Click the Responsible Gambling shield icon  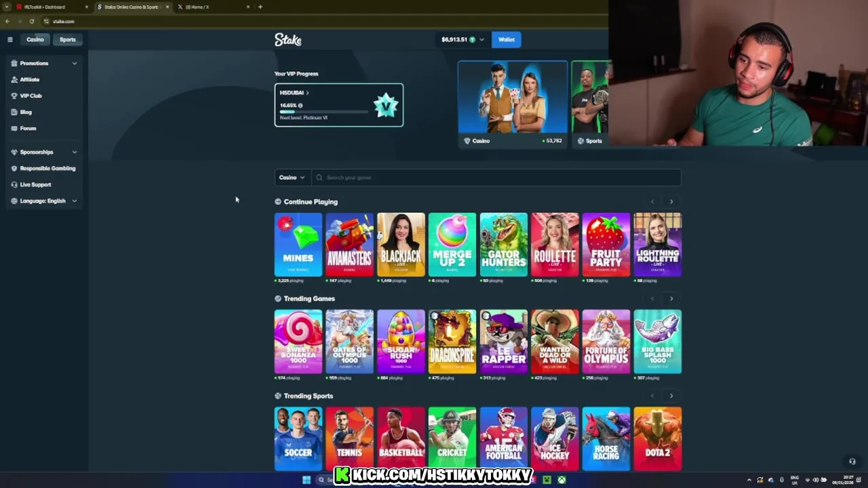14,168
